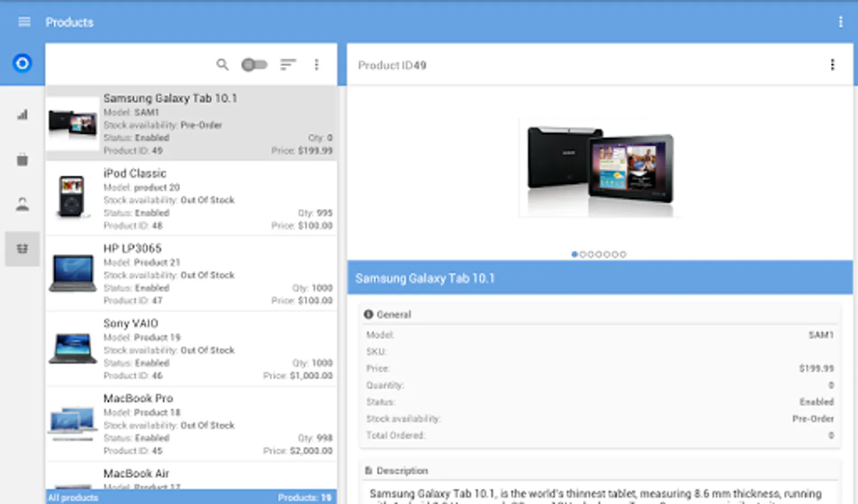Click iPod Classic price $100.00
The height and width of the screenshot is (504, 858).
[302, 225]
